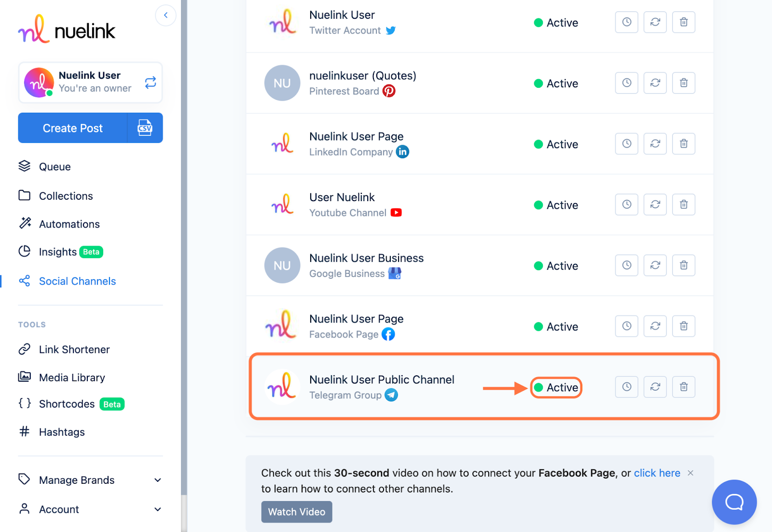Click the Nuelink User Business NU avatar
The width and height of the screenshot is (772, 532).
click(282, 265)
